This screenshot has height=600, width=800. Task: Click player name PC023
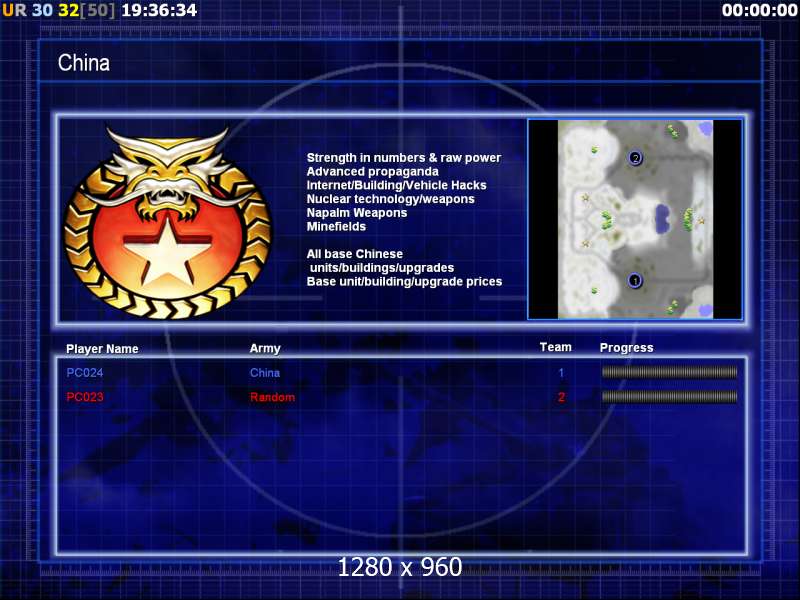click(x=85, y=397)
